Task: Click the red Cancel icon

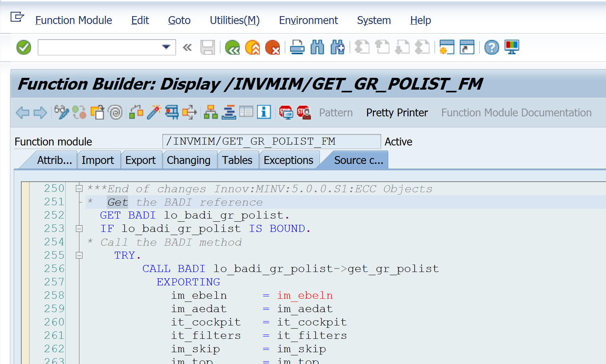Action: click(x=272, y=48)
